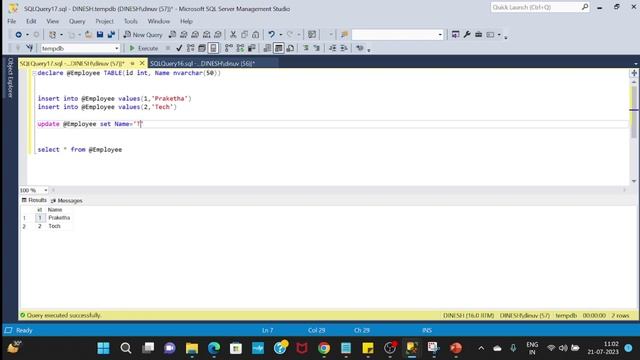Switch to the Messages tab

click(x=67, y=201)
